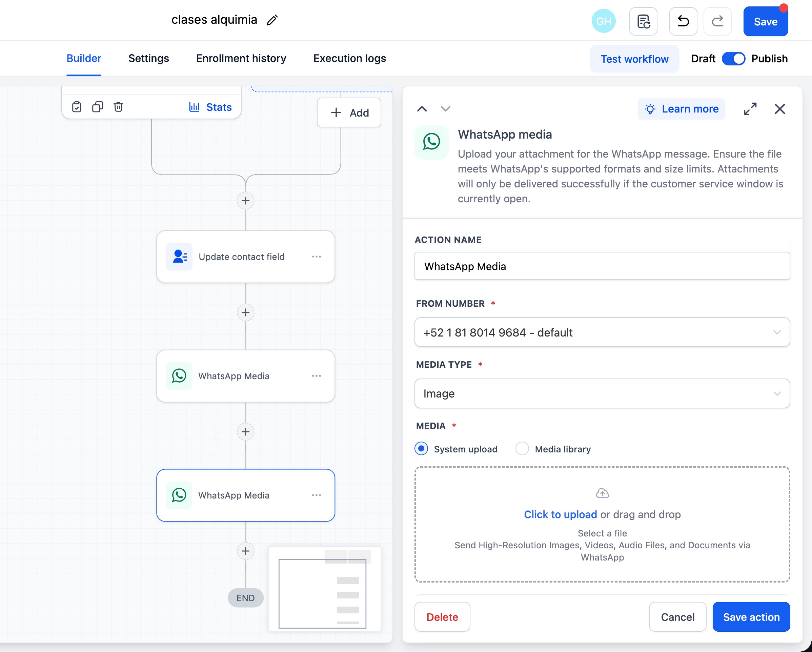This screenshot has width=812, height=652.
Task: Click Save action
Action: (751, 617)
